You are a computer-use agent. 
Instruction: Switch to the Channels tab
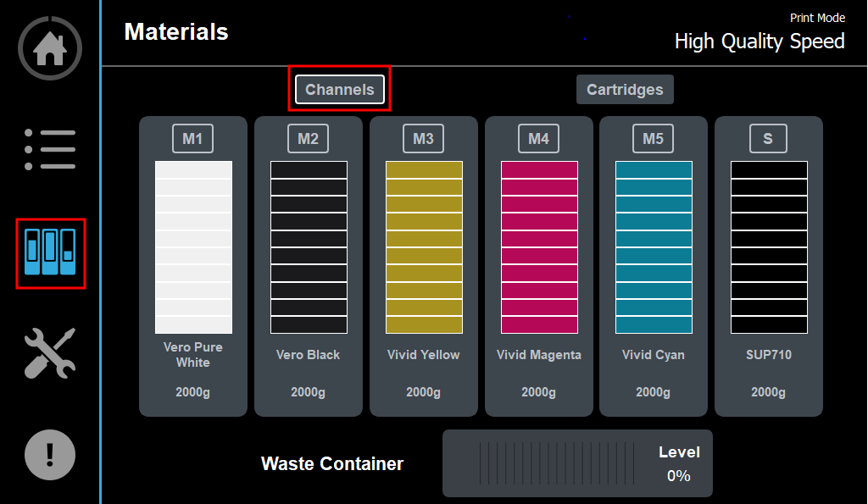pyautogui.click(x=340, y=89)
